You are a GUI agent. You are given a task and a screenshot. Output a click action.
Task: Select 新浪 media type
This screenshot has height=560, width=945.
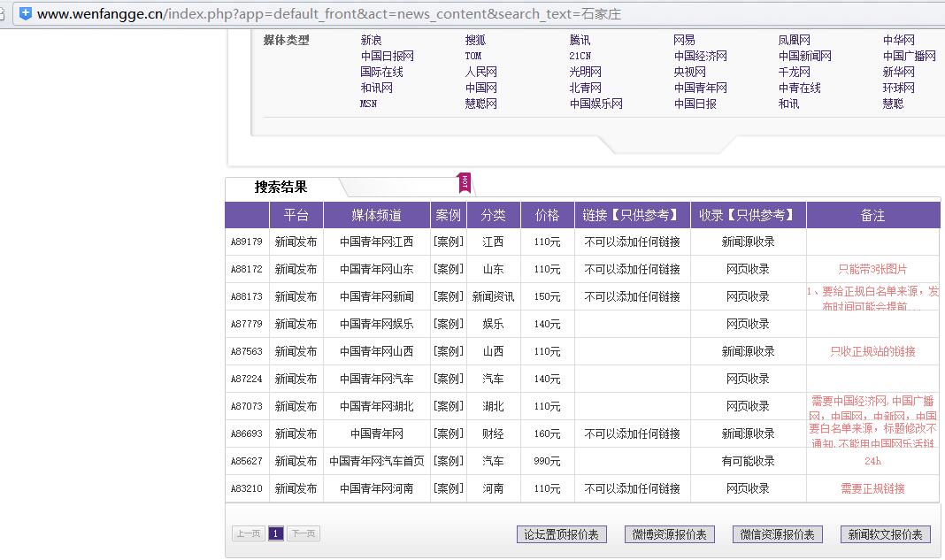[x=371, y=40]
